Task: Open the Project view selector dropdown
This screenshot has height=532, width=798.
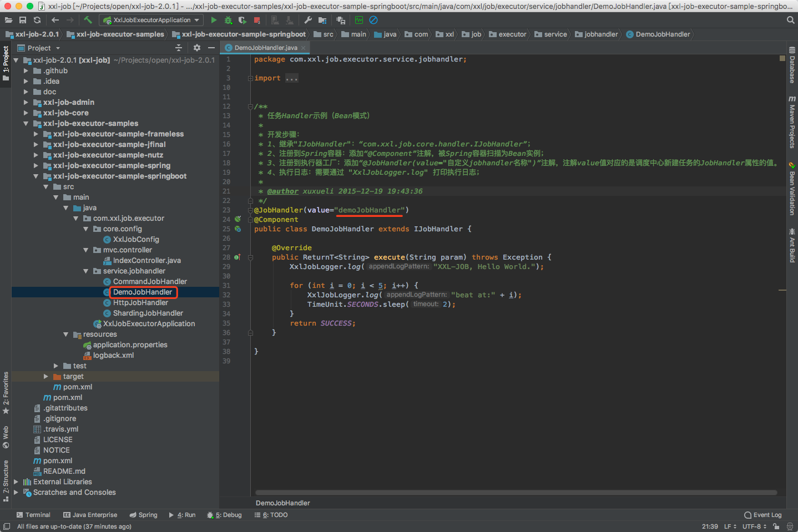Action: click(38, 48)
